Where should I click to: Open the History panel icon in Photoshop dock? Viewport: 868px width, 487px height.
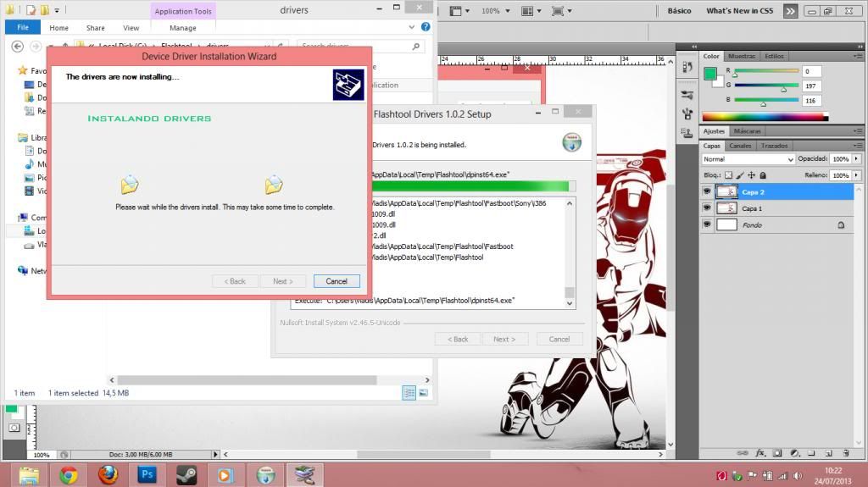[x=687, y=68]
